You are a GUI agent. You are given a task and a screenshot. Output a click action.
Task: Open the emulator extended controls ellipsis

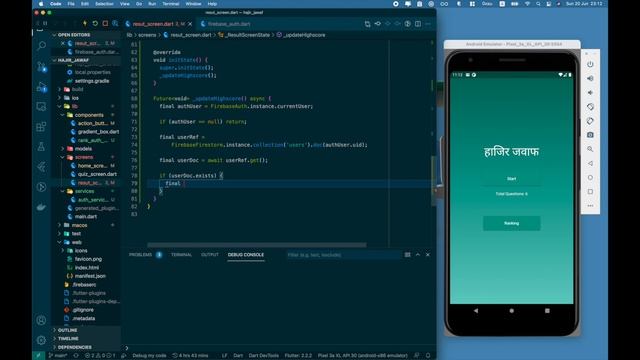pos(590,206)
